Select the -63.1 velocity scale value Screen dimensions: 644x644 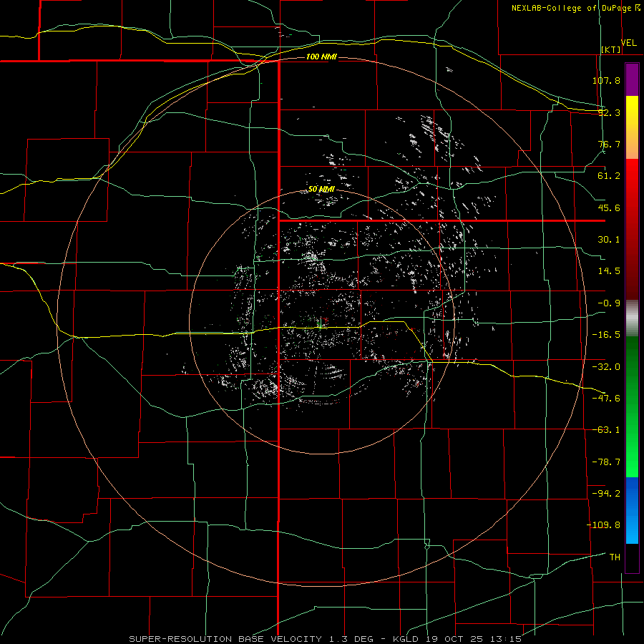click(x=606, y=430)
